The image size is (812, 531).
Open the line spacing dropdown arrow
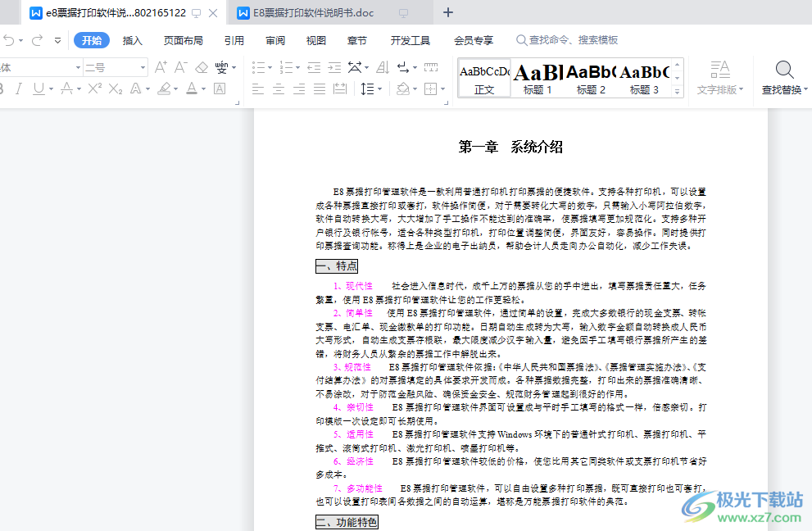(380, 89)
